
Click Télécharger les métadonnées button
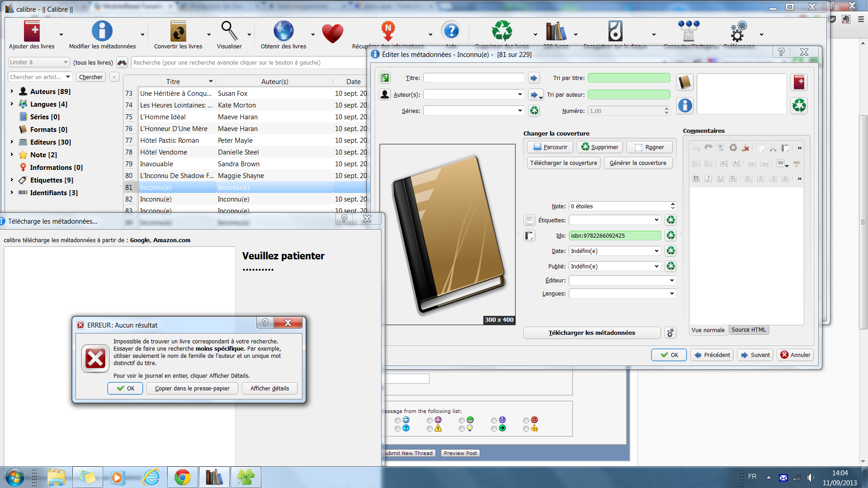point(592,333)
